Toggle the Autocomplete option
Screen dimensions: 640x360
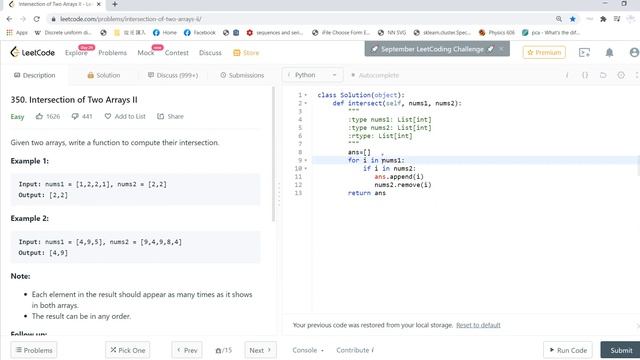tap(375, 75)
